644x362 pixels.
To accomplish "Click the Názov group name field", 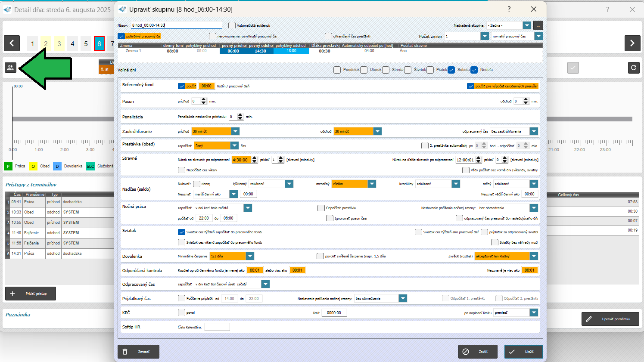I will [x=177, y=25].
